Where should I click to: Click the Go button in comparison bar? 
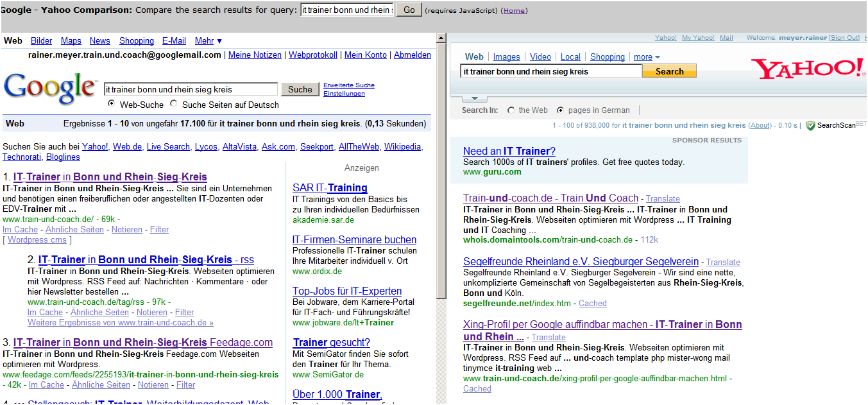409,10
